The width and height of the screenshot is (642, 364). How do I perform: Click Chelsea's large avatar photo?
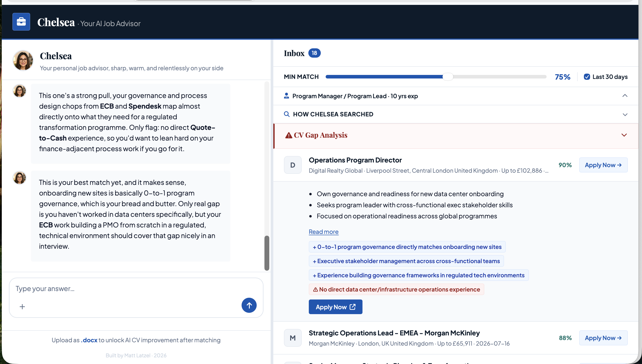click(23, 61)
